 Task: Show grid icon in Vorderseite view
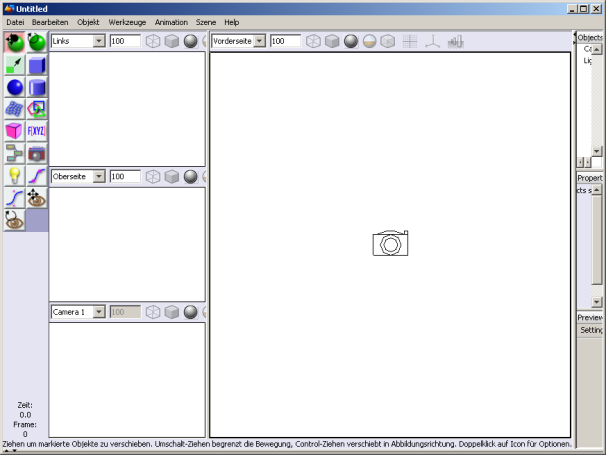(x=410, y=41)
